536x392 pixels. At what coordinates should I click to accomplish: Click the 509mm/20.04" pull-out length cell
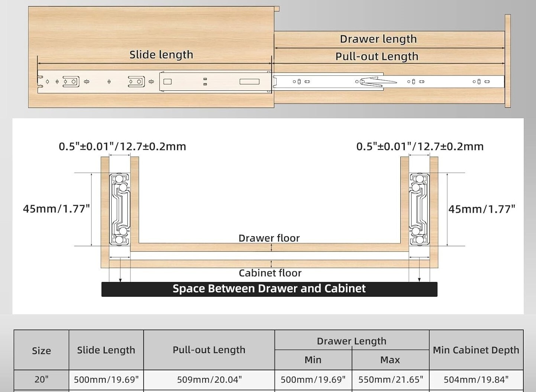point(209,379)
